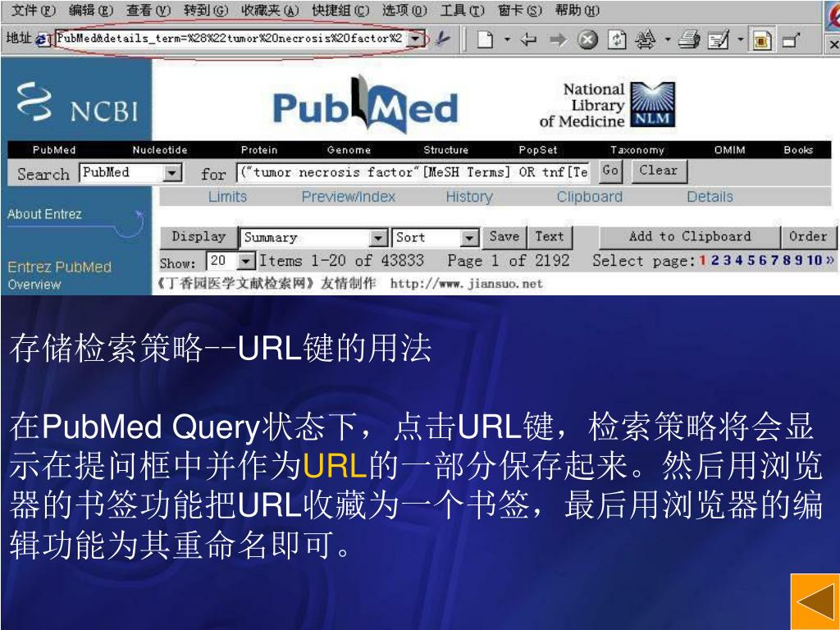
Task: Select PopSet in the database bar
Action: pos(538,150)
